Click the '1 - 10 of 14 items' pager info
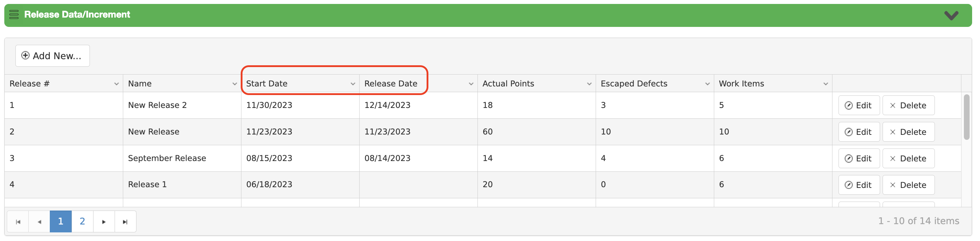This screenshot has width=980, height=241. click(918, 221)
